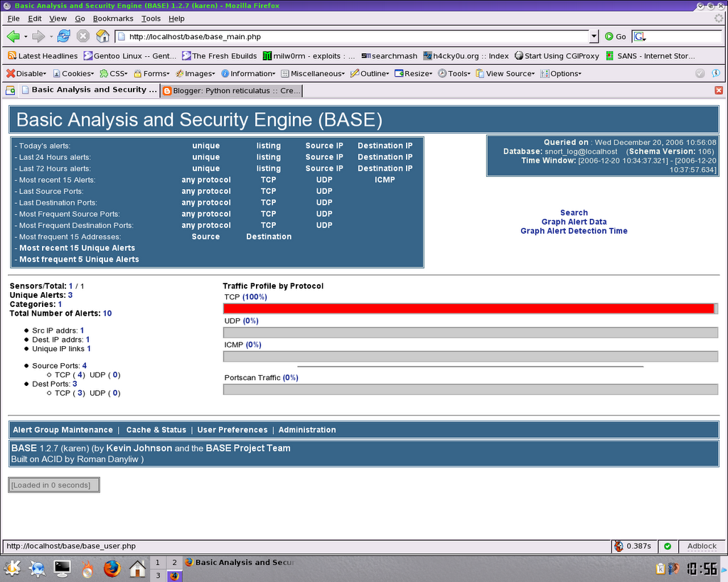Open the File menu
Image resolution: width=728 pixels, height=582 pixels.
pyautogui.click(x=14, y=18)
